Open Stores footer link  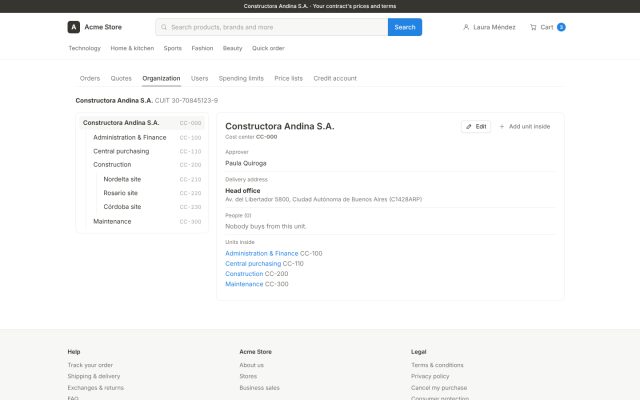(248, 376)
